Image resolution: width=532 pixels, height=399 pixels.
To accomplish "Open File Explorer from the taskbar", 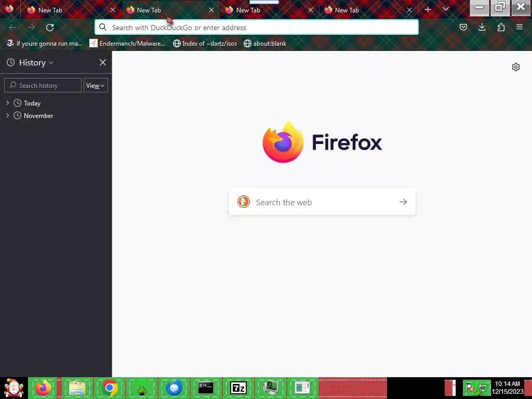I will [x=77, y=388].
